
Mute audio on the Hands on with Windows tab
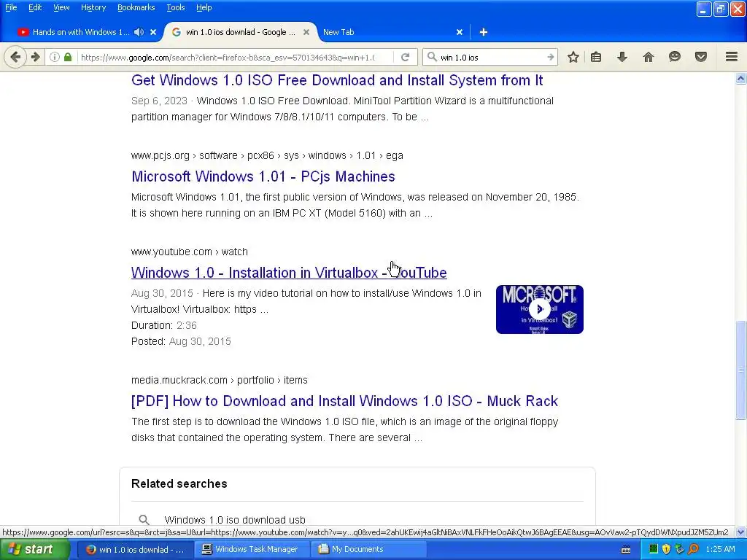click(x=139, y=32)
